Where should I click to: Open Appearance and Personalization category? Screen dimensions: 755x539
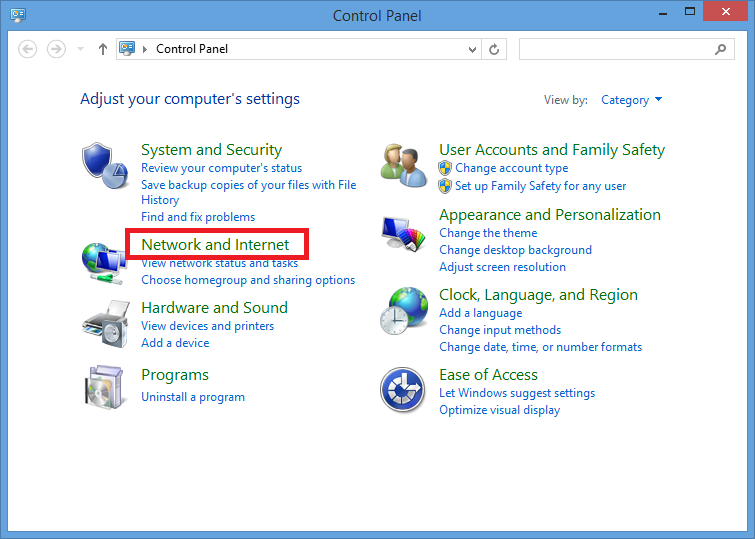(x=550, y=215)
